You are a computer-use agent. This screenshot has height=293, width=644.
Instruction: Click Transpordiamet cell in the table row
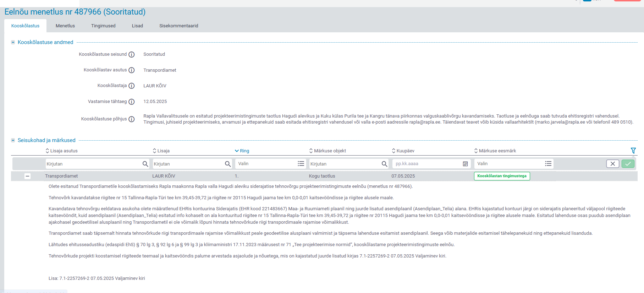61,176
